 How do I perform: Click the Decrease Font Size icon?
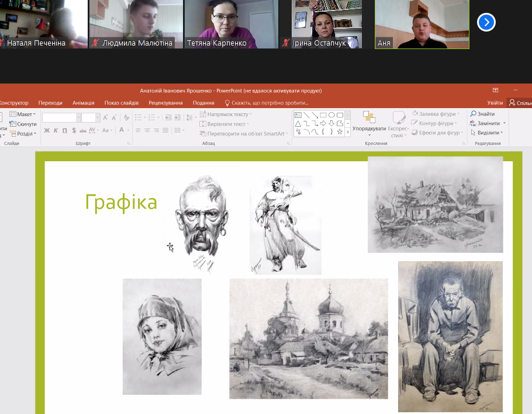tap(114, 117)
